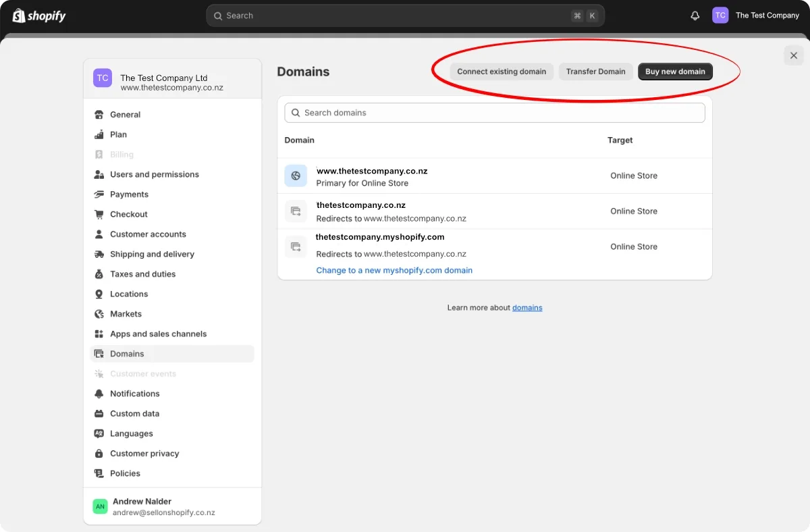This screenshot has height=532, width=810.
Task: Click Connect existing domain button
Action: point(502,72)
